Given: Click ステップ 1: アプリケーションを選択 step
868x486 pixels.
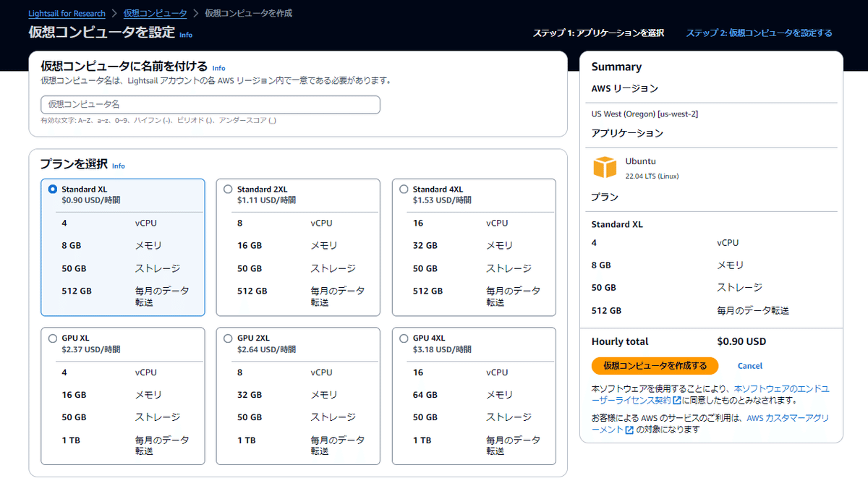Looking at the screenshot, I should 598,33.
